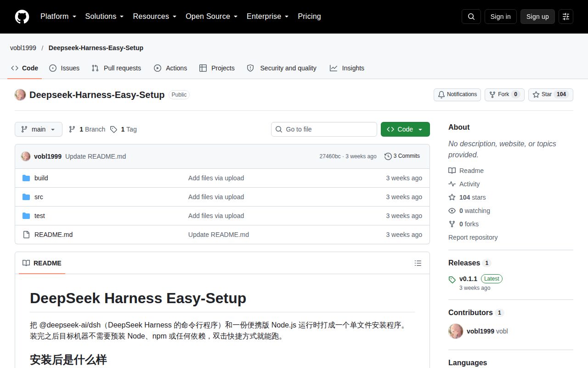Viewport: 588px width, 368px height.
Task: Expand the Resources menu
Action: [x=155, y=17]
